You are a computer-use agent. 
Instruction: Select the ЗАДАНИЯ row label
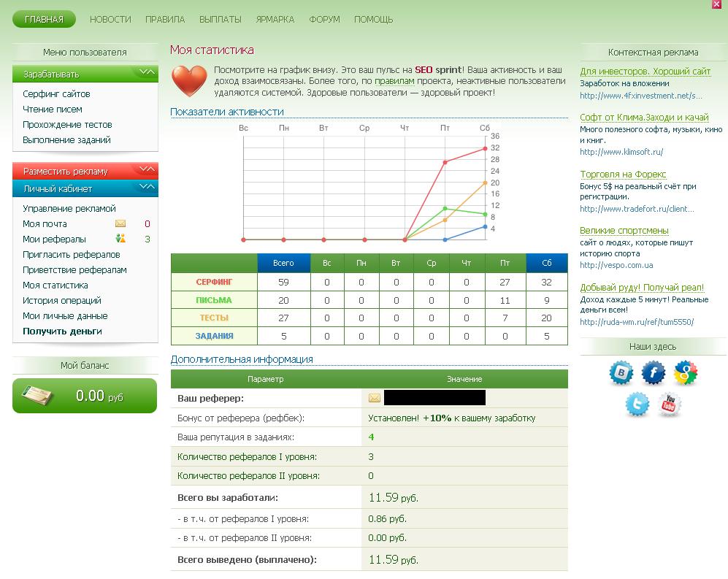[x=214, y=336]
